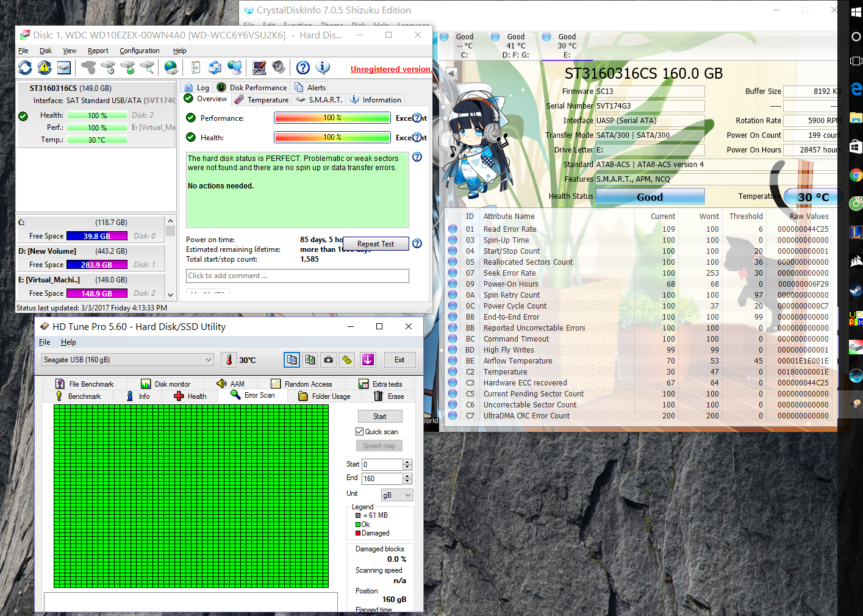Open the View menu in Hard Disk Sentinel
This screenshot has height=616, width=863.
[x=70, y=51]
